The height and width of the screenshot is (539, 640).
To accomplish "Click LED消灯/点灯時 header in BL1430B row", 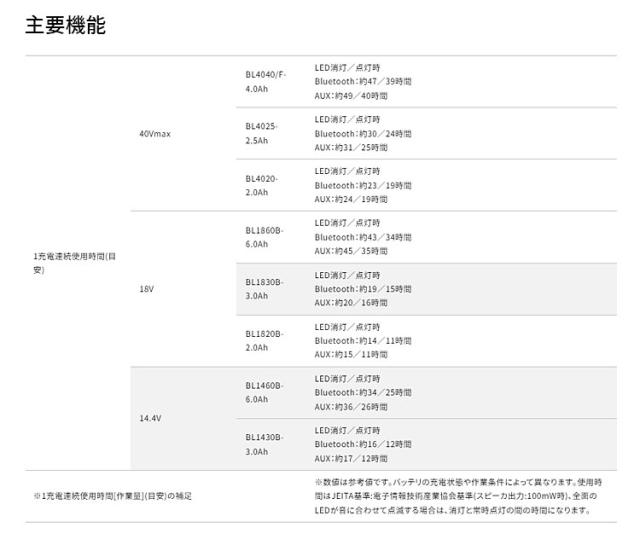I will [347, 430].
